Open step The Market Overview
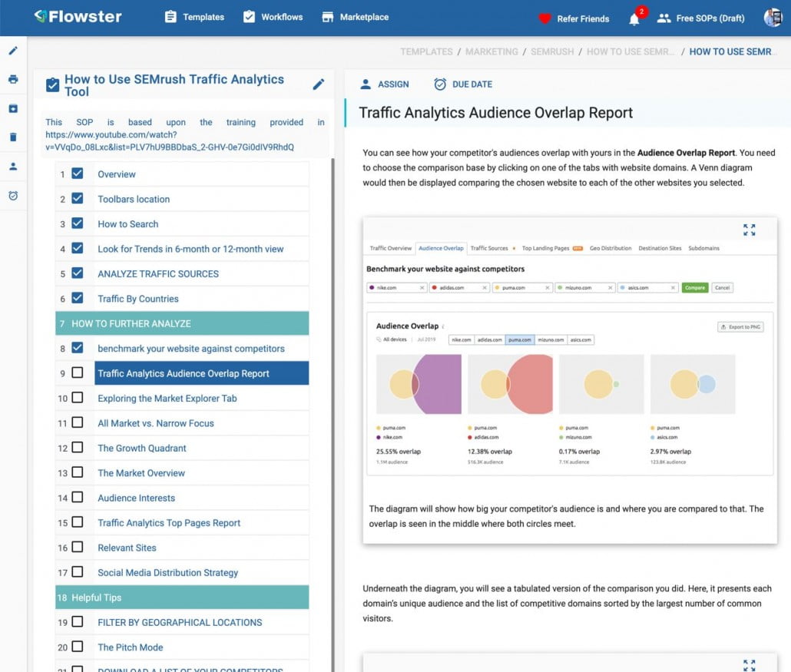The image size is (791, 672). tap(141, 473)
